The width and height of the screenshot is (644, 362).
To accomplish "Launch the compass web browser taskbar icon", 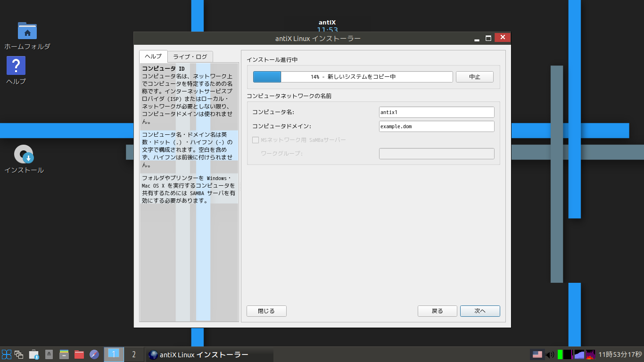I will [94, 354].
